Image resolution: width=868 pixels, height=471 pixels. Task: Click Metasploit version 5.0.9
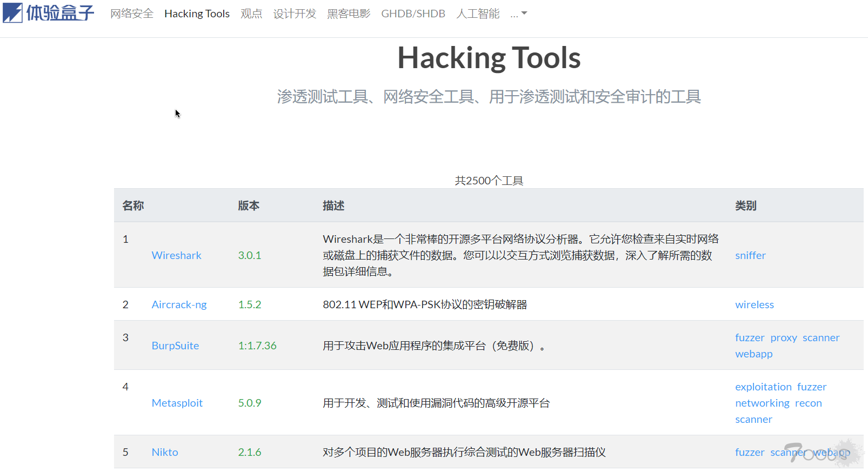(x=250, y=403)
